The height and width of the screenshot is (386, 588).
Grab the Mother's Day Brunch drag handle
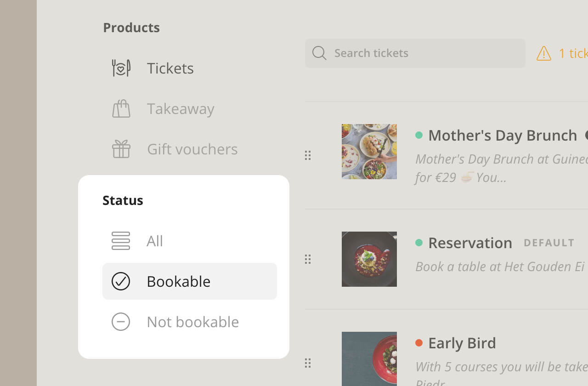pos(308,155)
